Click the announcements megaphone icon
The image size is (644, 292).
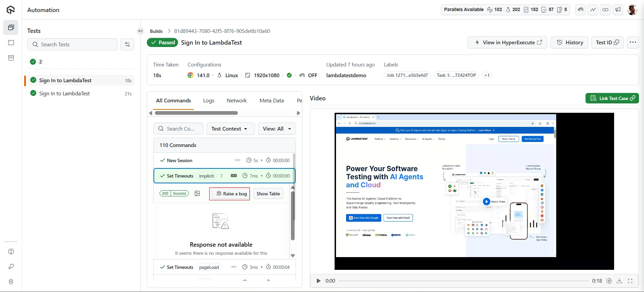coord(618,10)
